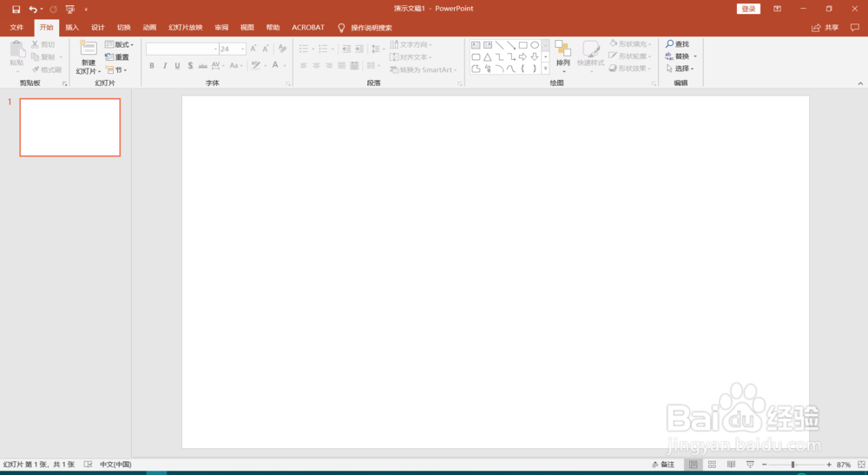Click the Cut (剪切) command
The image size is (868, 475).
coord(43,44)
